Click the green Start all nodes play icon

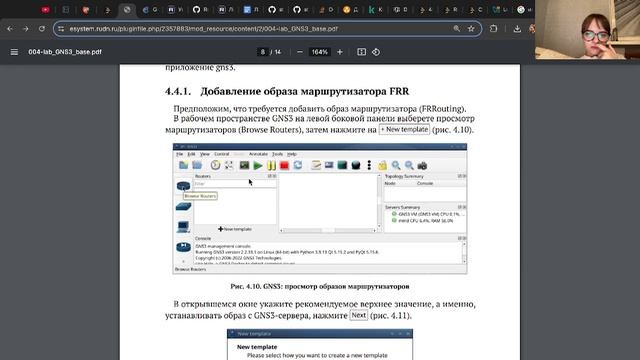[258, 165]
